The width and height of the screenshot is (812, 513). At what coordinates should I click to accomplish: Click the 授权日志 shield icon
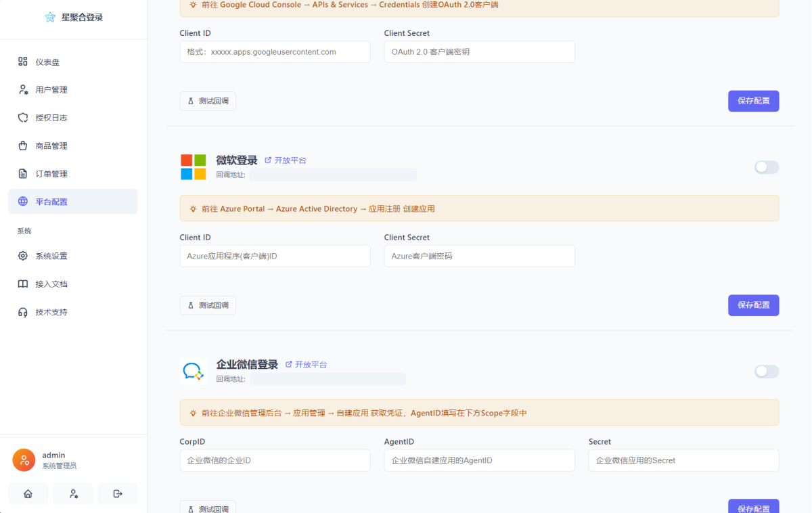click(x=23, y=118)
